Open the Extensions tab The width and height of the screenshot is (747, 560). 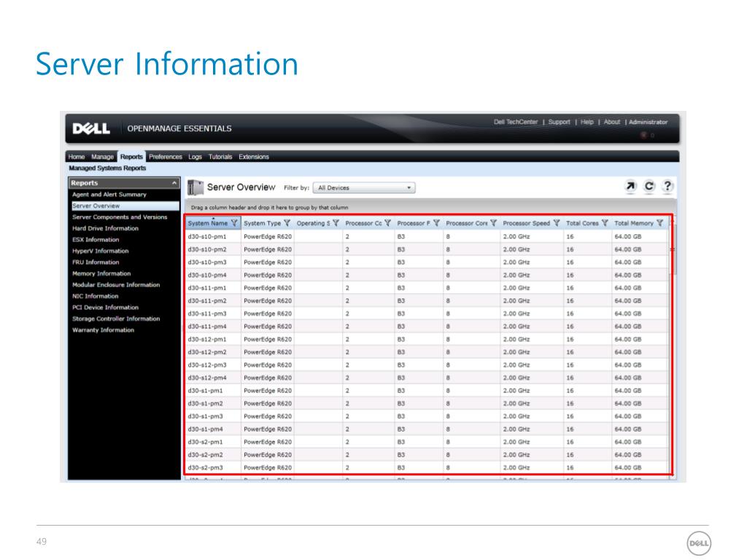pos(254,157)
